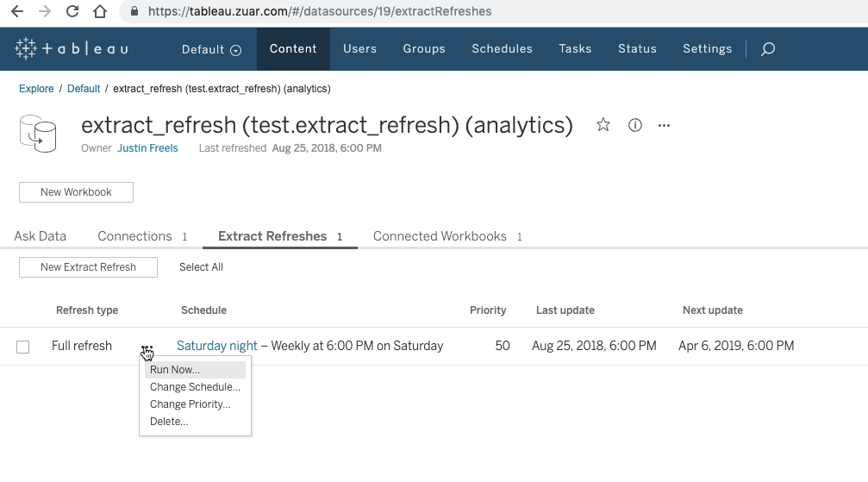Follow the Default breadcrumb link

84,89
